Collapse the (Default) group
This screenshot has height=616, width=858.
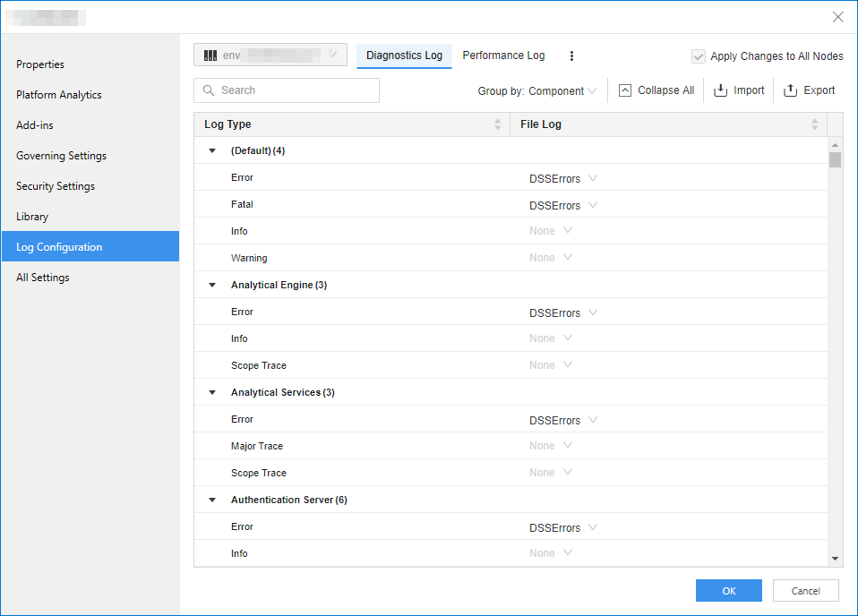[212, 150]
